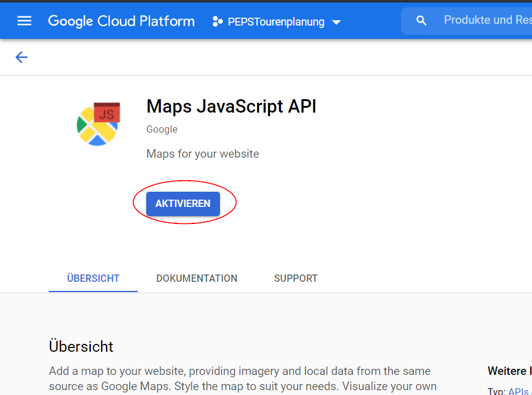Click the 'Maps for your website' tagline
Viewport: 532px width, 395px height.
point(202,154)
